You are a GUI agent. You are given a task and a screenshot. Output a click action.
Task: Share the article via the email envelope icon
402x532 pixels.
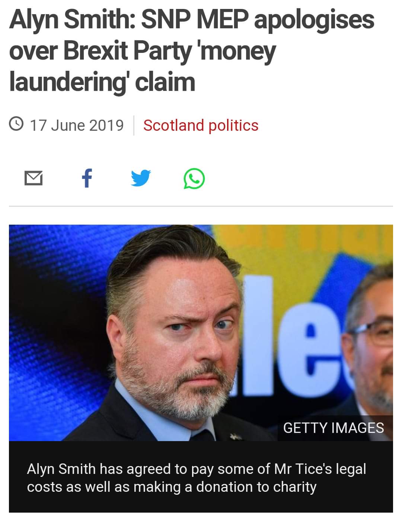click(33, 178)
